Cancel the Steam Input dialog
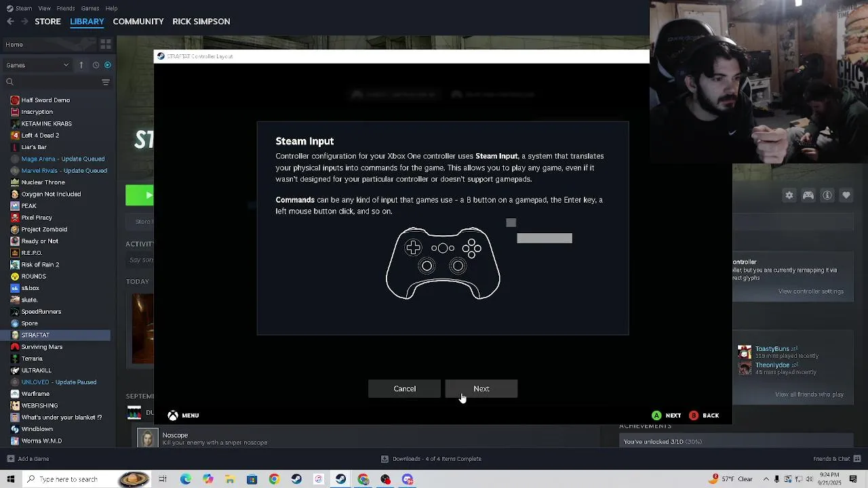868x488 pixels. coord(405,388)
